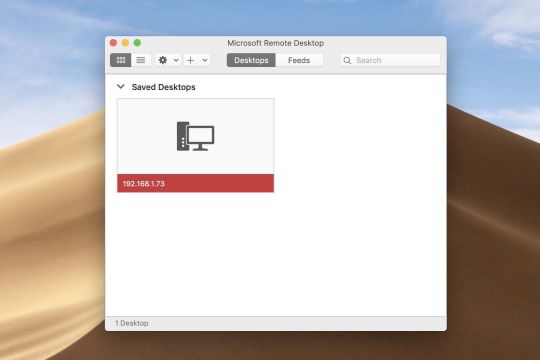Maximize window with green button
This screenshot has height=360, width=540.
tap(137, 43)
